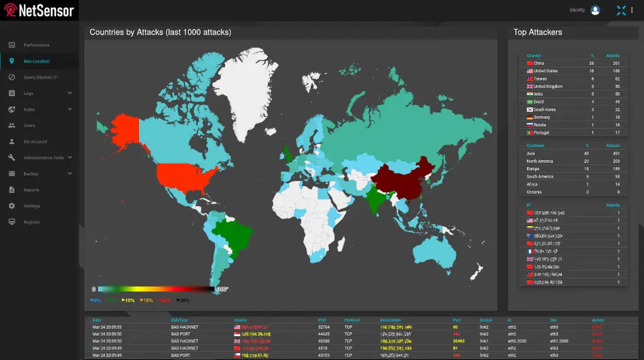Click the Administrative Tools wrench icon
This screenshot has width=644, height=360.
tap(11, 157)
